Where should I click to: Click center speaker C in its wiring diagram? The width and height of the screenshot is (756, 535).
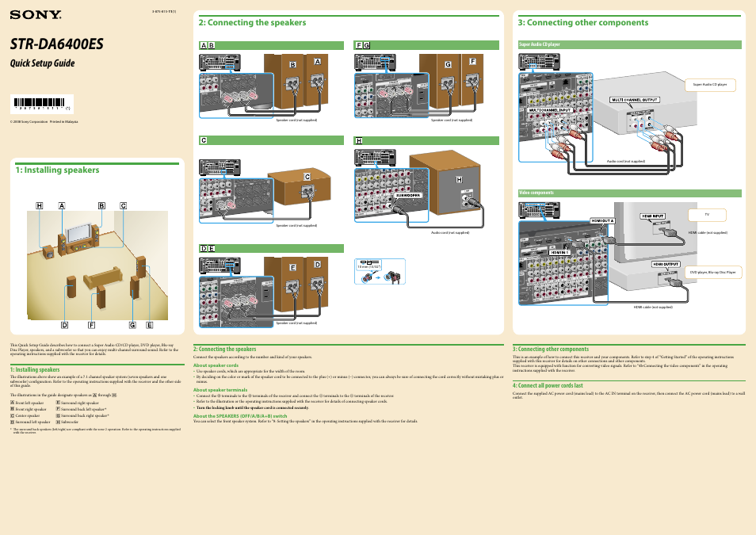[300, 188]
